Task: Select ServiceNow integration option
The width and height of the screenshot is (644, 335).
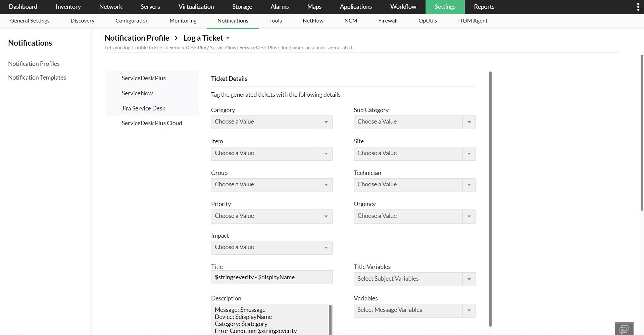Action: pyautogui.click(x=137, y=93)
